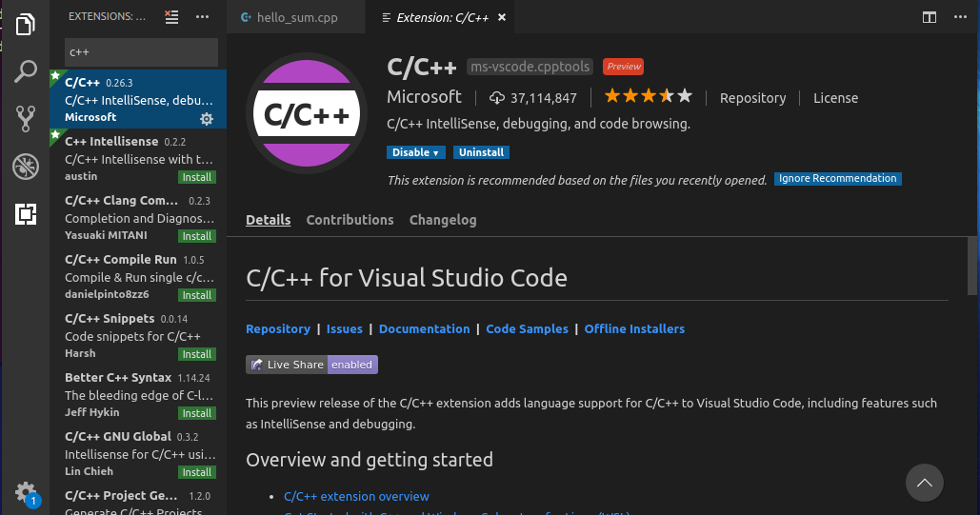Open the Changelog tab

443,220
